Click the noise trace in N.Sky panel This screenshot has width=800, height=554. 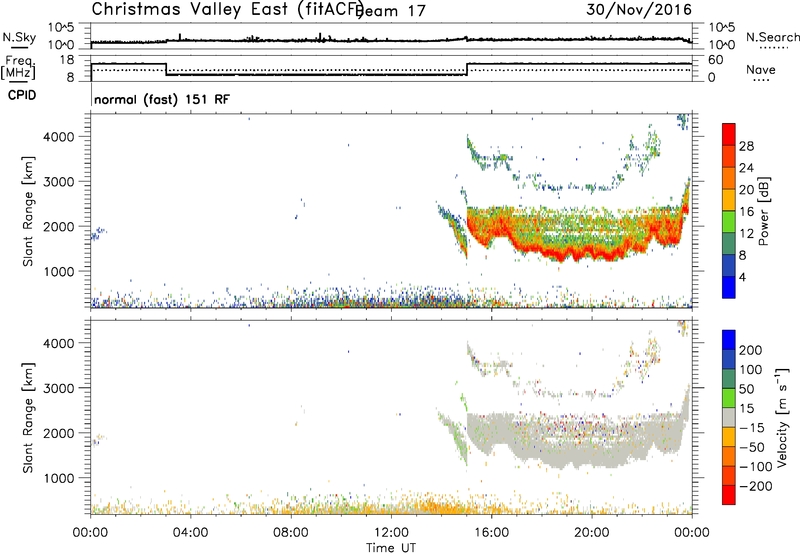(391, 40)
